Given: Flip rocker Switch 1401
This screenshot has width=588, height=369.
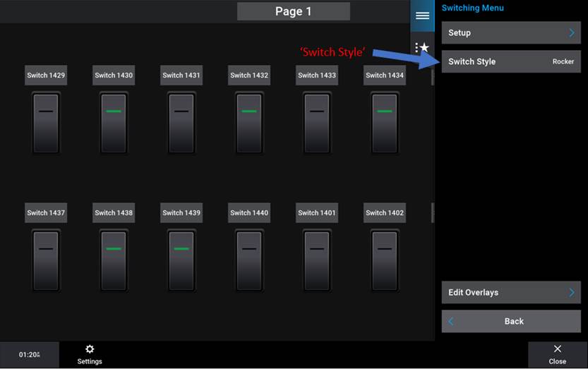Looking at the screenshot, I should pos(317,260).
